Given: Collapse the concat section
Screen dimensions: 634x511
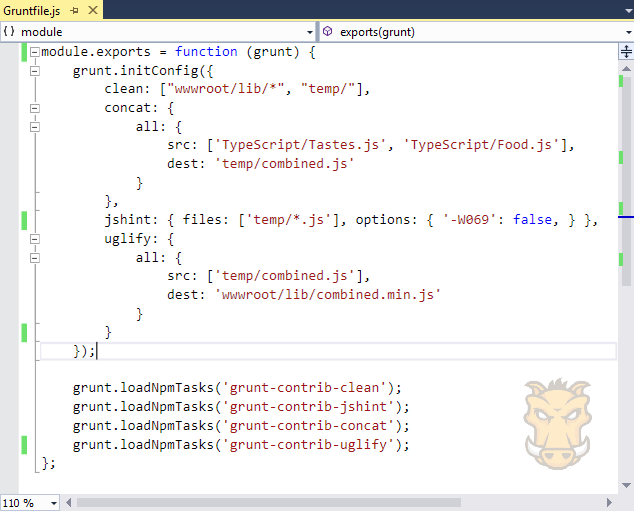Looking at the screenshot, I should point(35,108).
